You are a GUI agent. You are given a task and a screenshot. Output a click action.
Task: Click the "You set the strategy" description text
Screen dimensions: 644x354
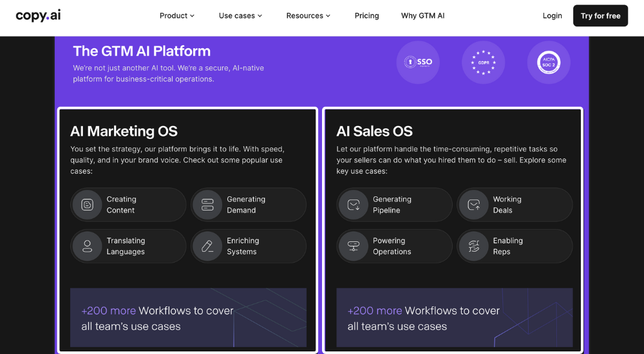coord(178,160)
